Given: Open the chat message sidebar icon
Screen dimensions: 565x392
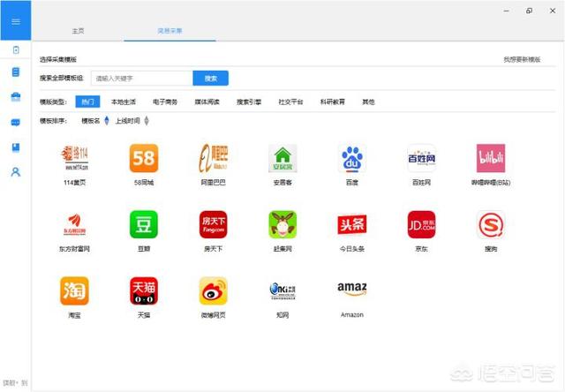Looking at the screenshot, I should [x=16, y=123].
